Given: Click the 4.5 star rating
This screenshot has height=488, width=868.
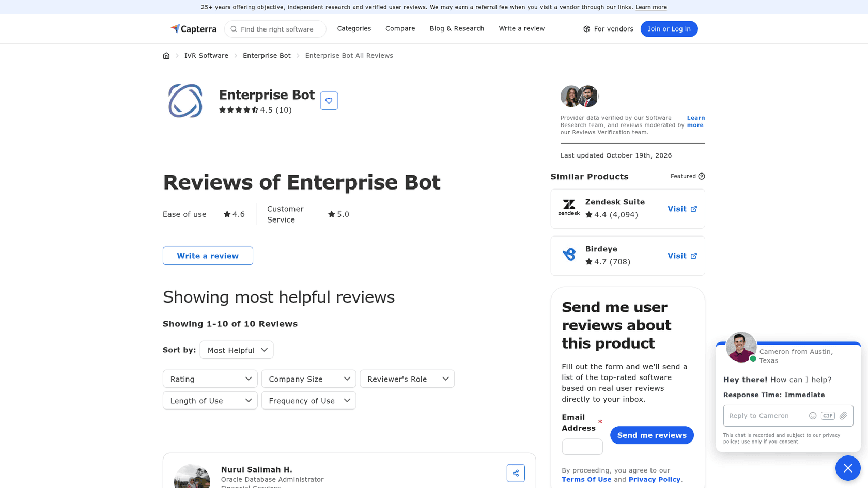Looking at the screenshot, I should coord(255,110).
